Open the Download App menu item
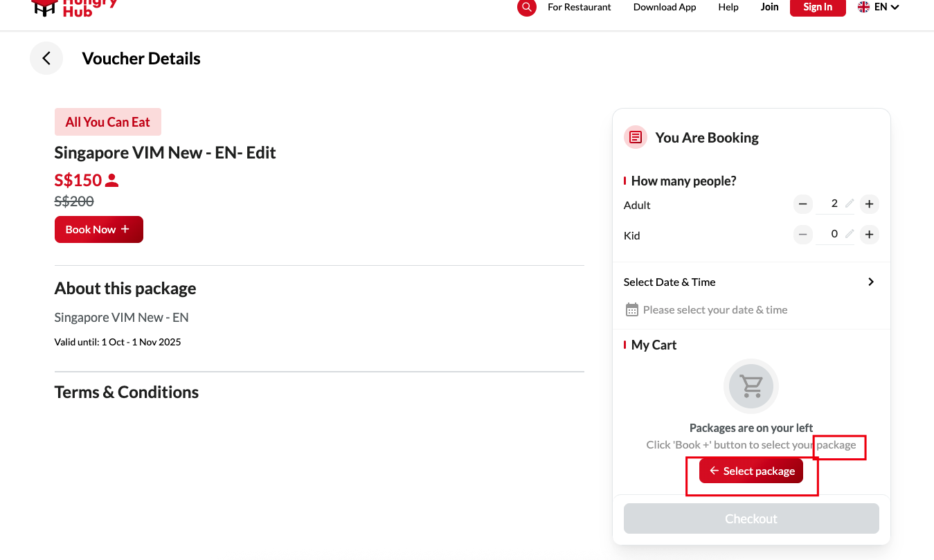The image size is (934, 560). tap(665, 8)
